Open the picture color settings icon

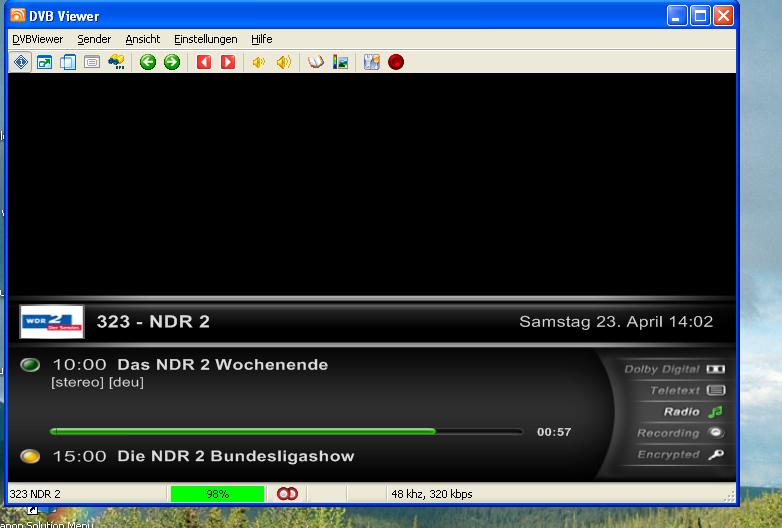click(x=340, y=62)
